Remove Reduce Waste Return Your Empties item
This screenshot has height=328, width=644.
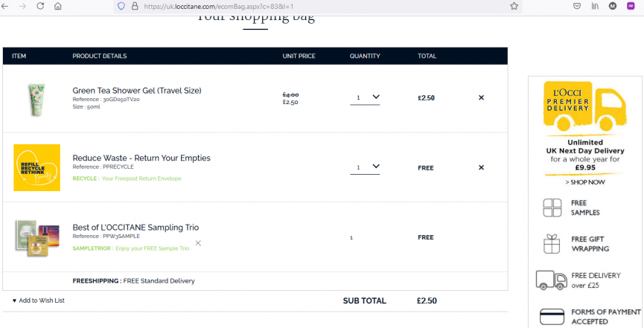(482, 167)
